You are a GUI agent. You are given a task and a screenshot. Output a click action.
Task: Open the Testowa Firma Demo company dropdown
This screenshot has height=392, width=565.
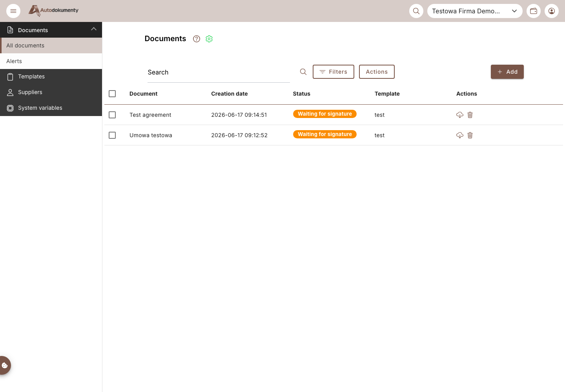coord(475,11)
